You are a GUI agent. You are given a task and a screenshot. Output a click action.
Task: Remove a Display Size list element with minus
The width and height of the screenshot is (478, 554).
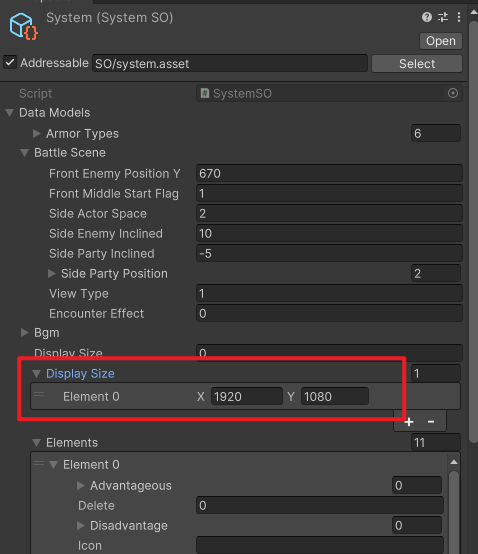pyautogui.click(x=431, y=422)
